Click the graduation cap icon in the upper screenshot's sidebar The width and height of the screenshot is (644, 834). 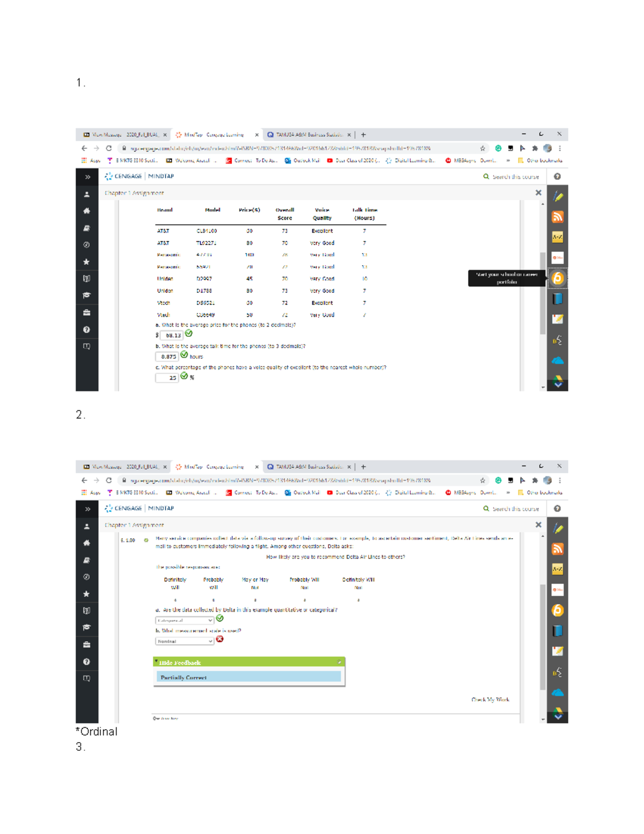[x=86, y=295]
